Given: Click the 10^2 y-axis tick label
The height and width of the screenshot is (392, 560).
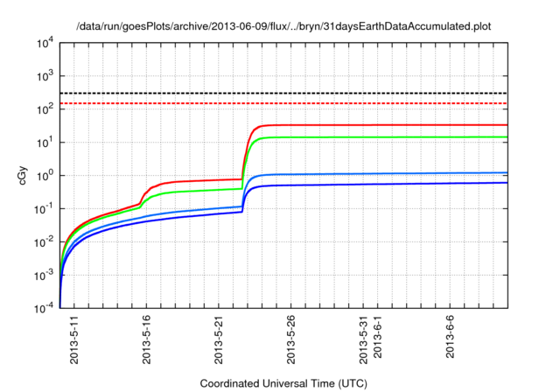Looking at the screenshot, I should [x=45, y=108].
